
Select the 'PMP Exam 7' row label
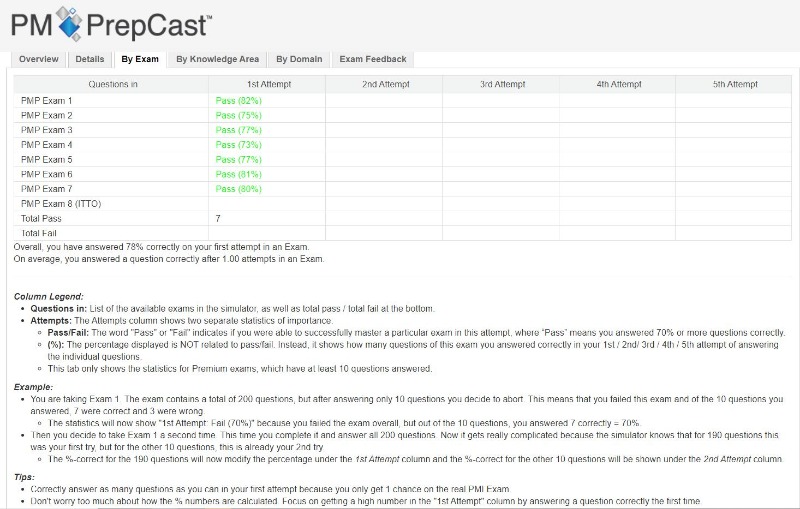(46, 189)
